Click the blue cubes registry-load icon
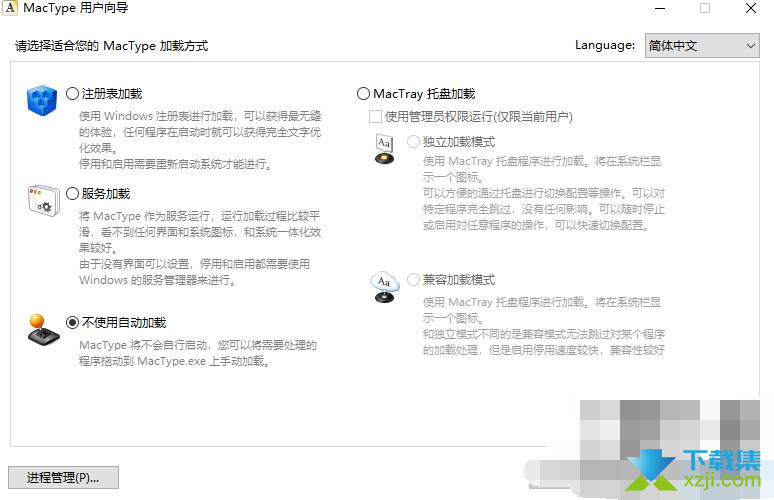The height and width of the screenshot is (500, 774). [x=42, y=100]
